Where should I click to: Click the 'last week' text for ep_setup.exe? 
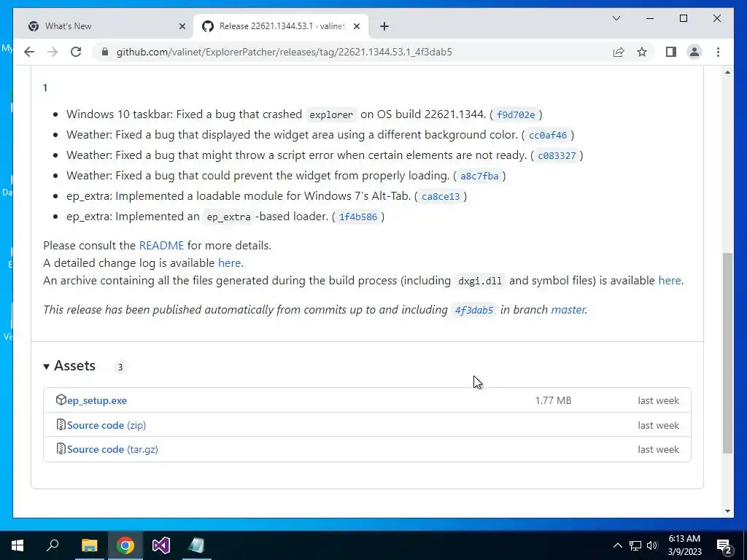tap(659, 400)
